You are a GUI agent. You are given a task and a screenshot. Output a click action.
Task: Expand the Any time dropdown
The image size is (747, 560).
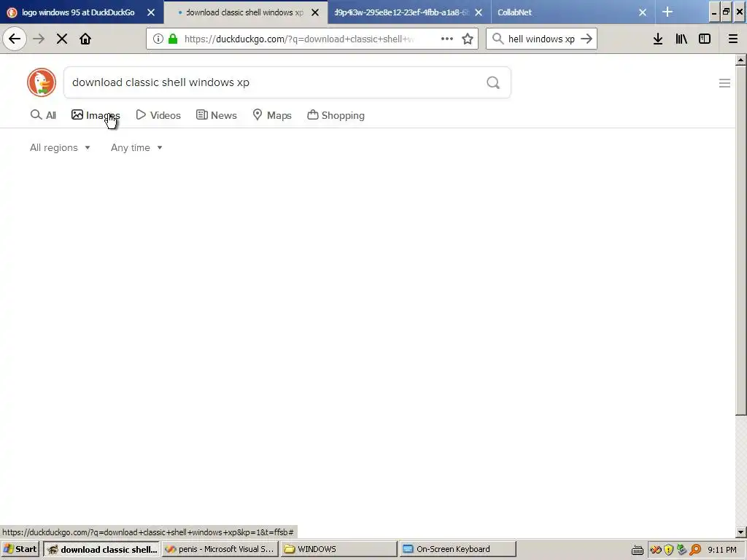click(x=136, y=147)
